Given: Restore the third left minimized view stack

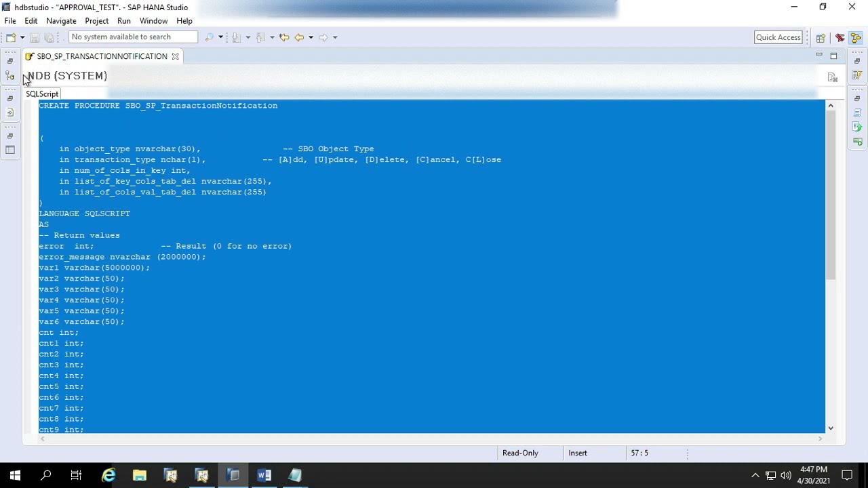Looking at the screenshot, I should pos(10,136).
